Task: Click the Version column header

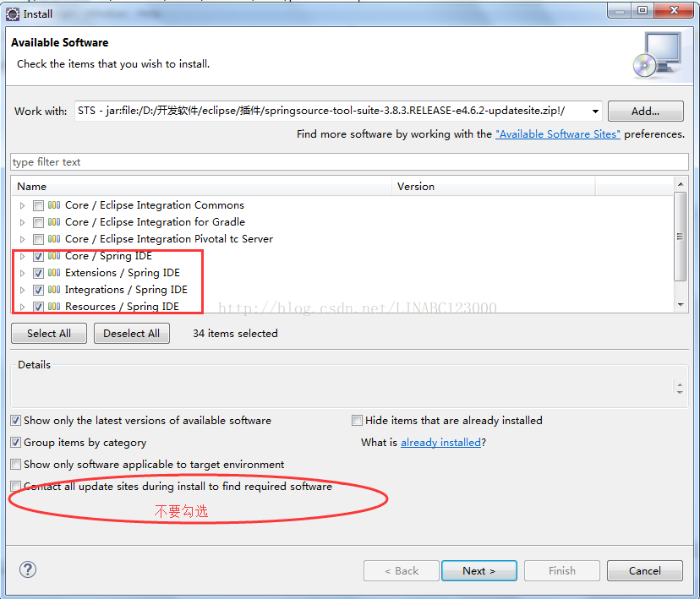Action: [x=495, y=187]
